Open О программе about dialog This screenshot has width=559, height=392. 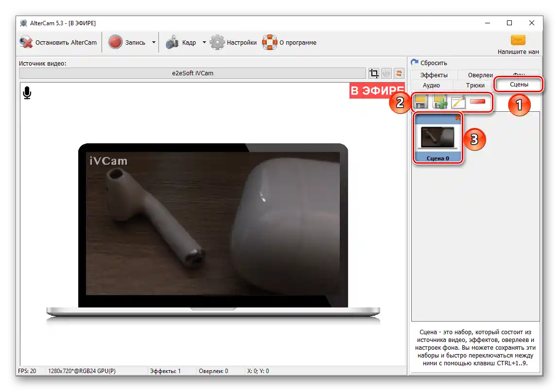click(x=289, y=42)
